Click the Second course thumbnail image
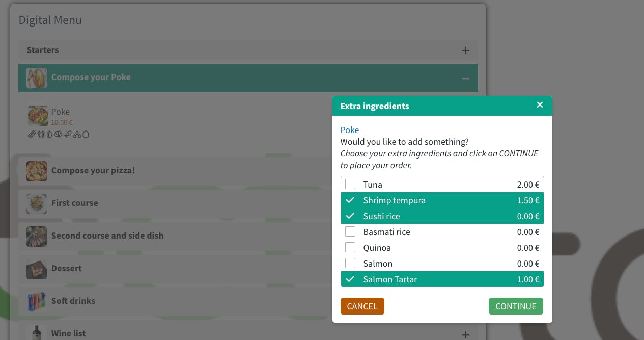This screenshot has height=340, width=644. point(37,237)
